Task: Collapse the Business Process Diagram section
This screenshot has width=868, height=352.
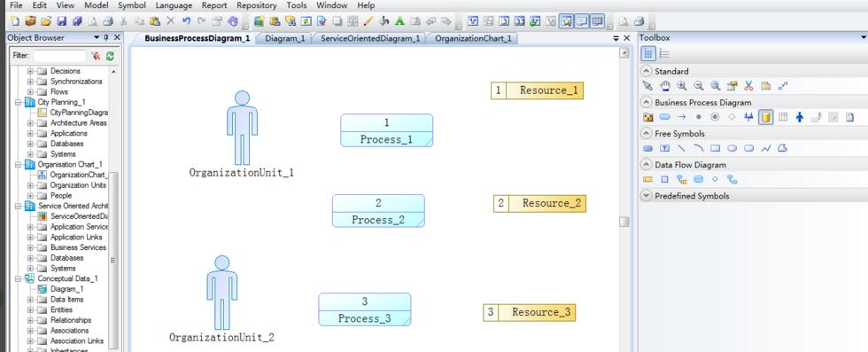Action: pyautogui.click(x=646, y=102)
